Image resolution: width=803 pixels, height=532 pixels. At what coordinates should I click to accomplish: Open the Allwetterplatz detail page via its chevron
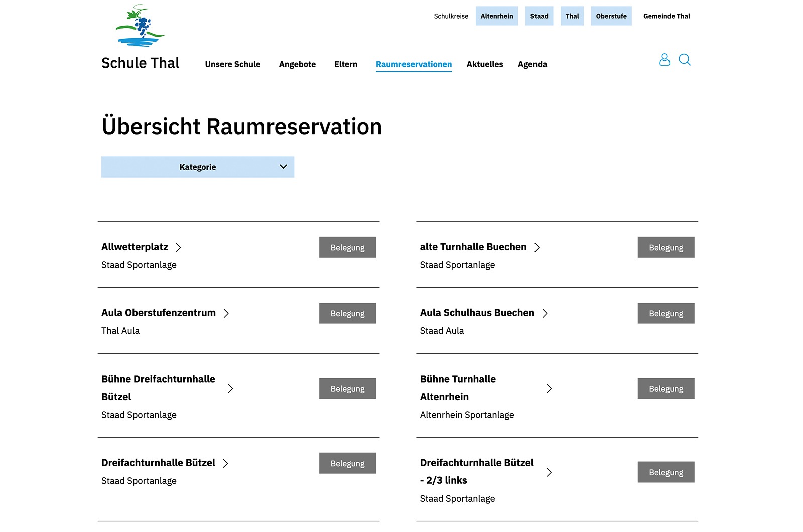(x=179, y=247)
